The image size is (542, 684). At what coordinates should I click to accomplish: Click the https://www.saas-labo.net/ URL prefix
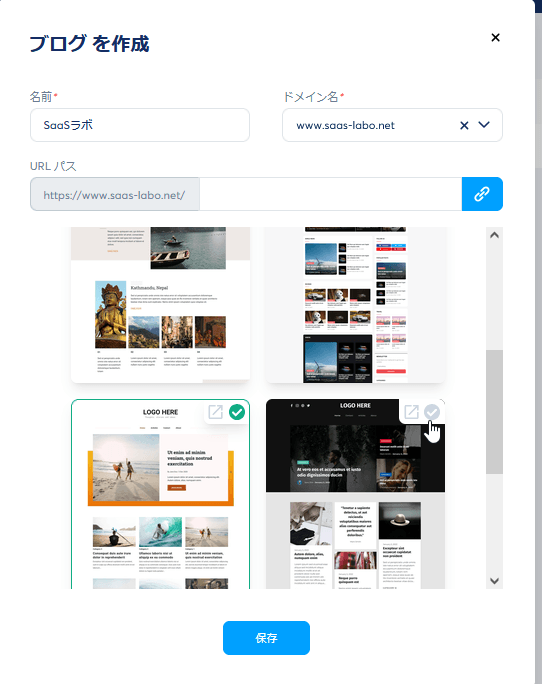(115, 195)
